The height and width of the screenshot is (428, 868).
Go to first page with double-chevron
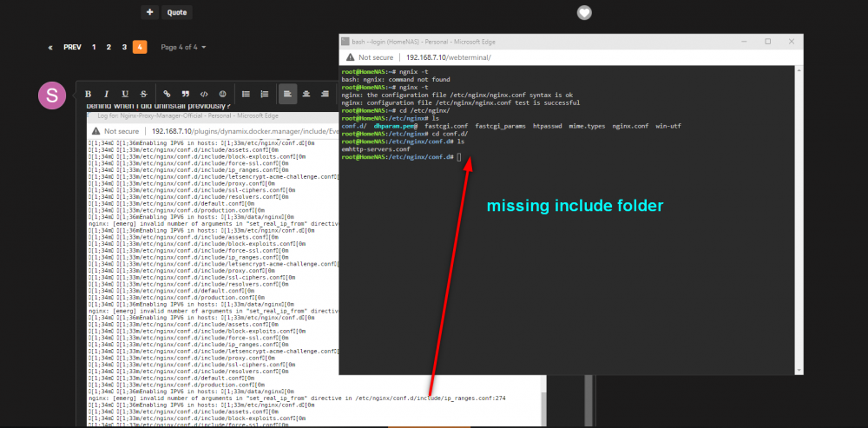[x=50, y=48]
